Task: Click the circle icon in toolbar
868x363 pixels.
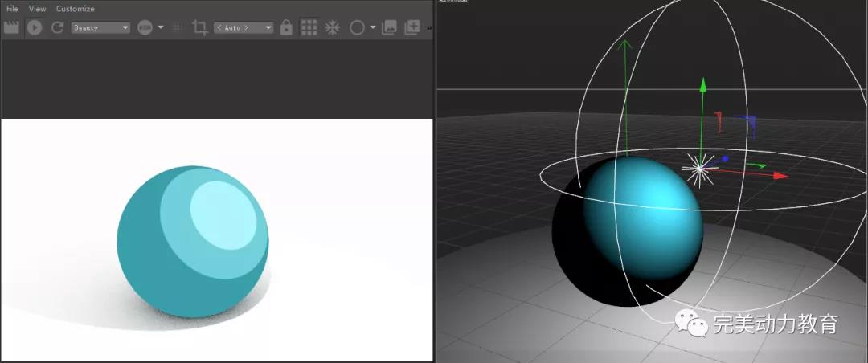Action: pos(357,27)
